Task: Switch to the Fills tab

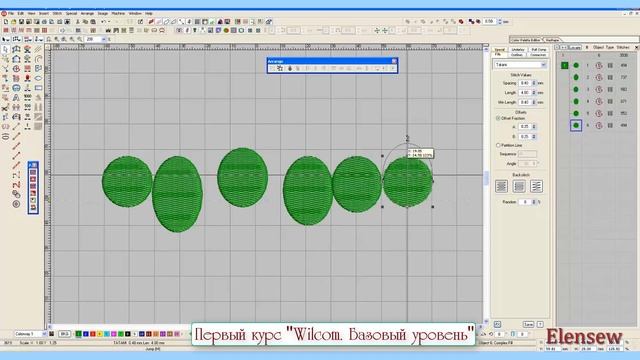Action: pos(498,54)
